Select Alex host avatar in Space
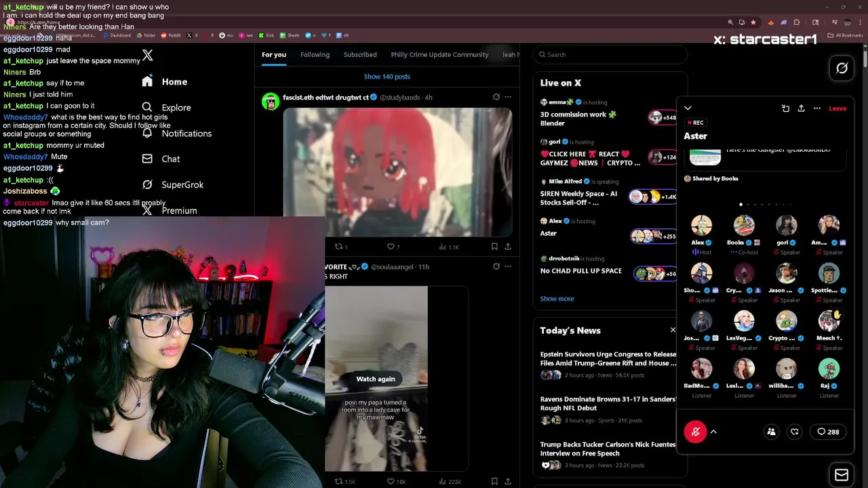 point(701,225)
